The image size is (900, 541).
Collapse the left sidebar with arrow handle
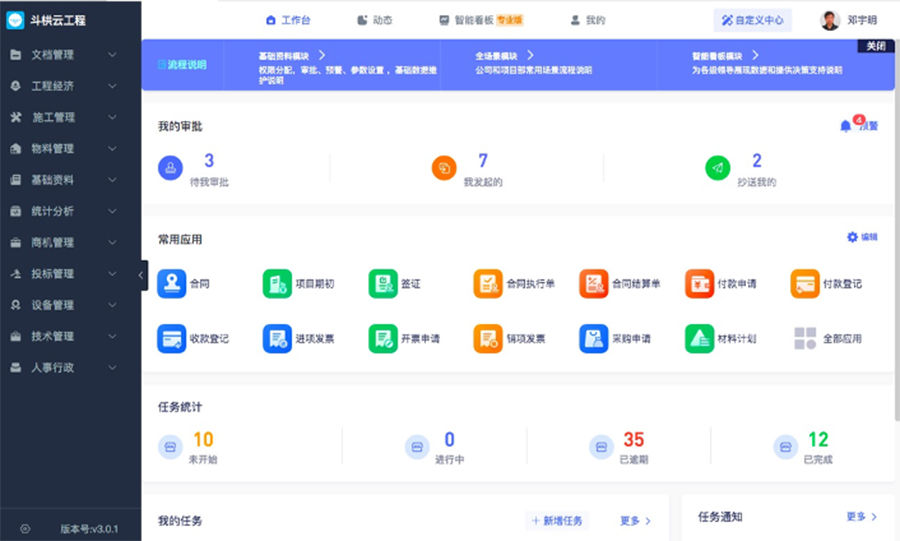(x=143, y=275)
